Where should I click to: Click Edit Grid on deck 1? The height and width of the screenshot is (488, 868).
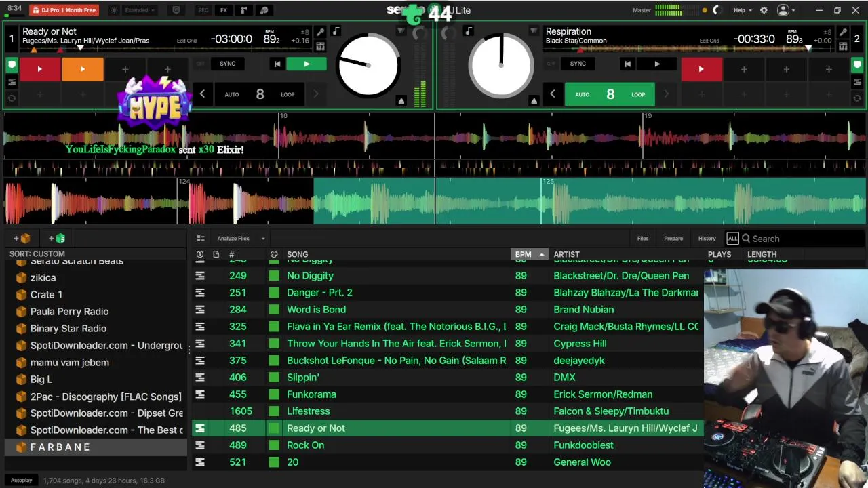point(186,41)
